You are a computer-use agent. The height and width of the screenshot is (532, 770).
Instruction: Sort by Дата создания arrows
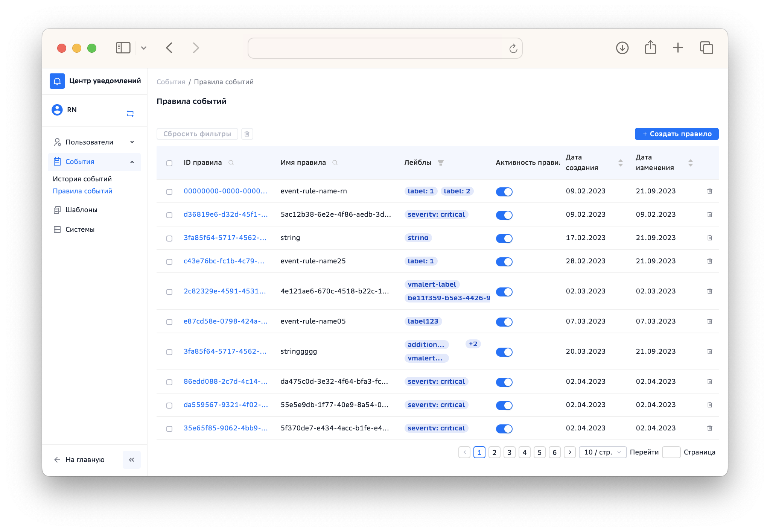tap(621, 163)
